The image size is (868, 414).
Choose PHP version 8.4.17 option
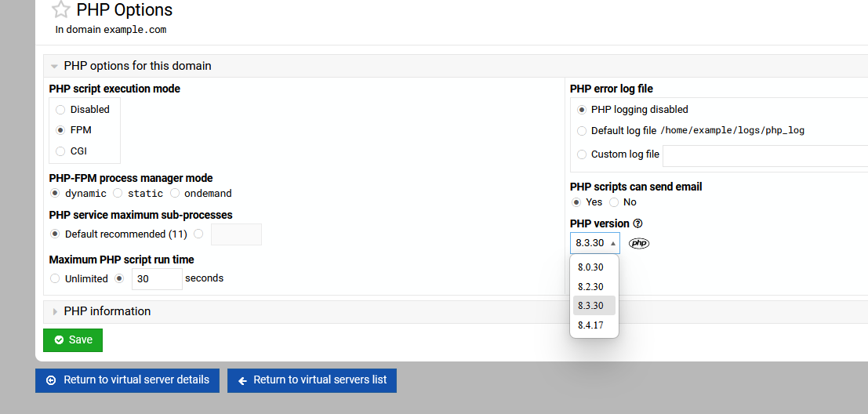click(590, 325)
